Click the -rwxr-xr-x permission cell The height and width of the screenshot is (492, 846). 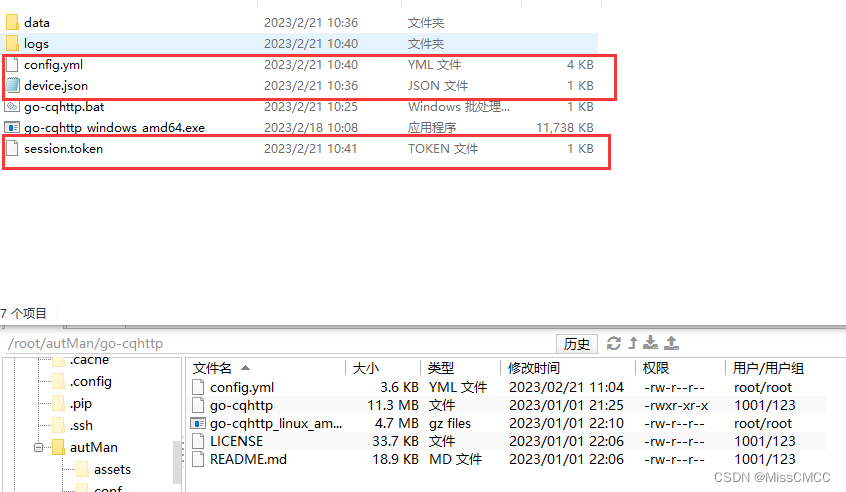(x=676, y=406)
